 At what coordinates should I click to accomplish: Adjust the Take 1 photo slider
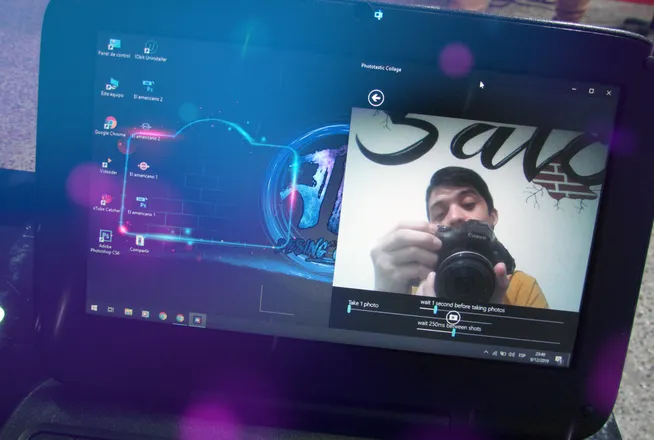(349, 309)
